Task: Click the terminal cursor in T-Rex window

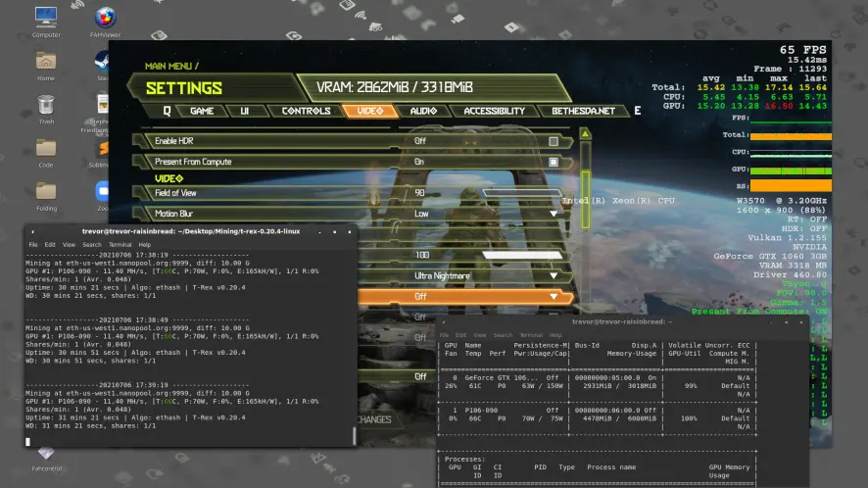Action: [27, 442]
